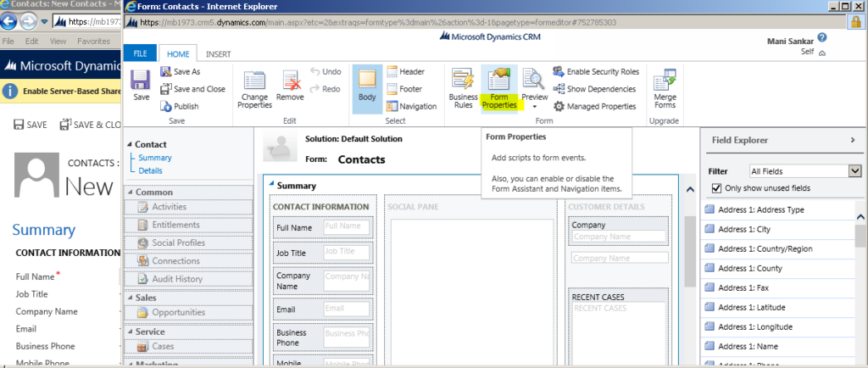This screenshot has width=868, height=368.
Task: Undo the last edit
Action: point(325,71)
